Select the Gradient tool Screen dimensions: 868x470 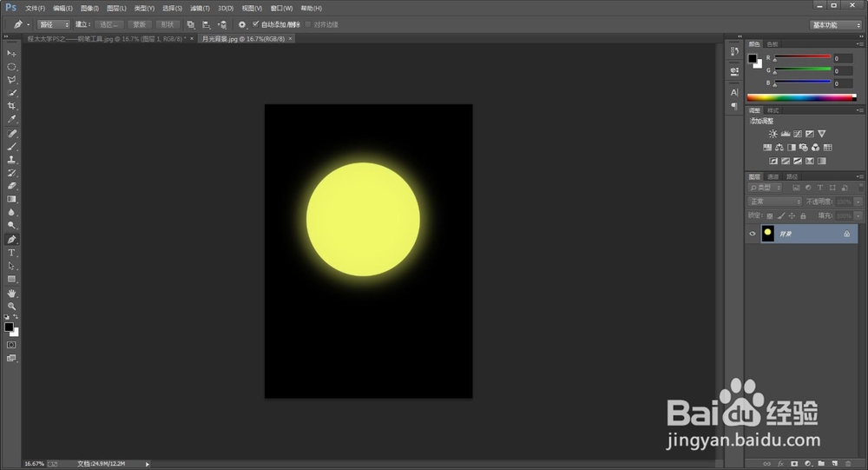coord(11,199)
